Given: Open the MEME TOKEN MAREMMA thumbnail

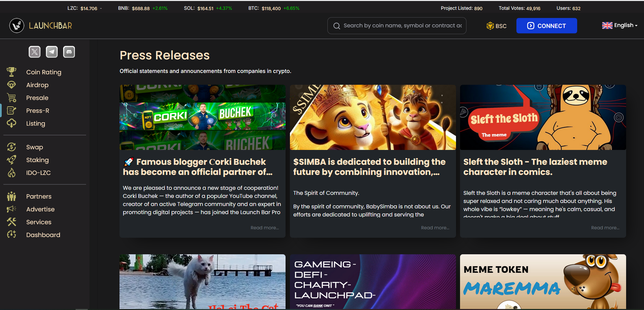Looking at the screenshot, I should pos(543,281).
